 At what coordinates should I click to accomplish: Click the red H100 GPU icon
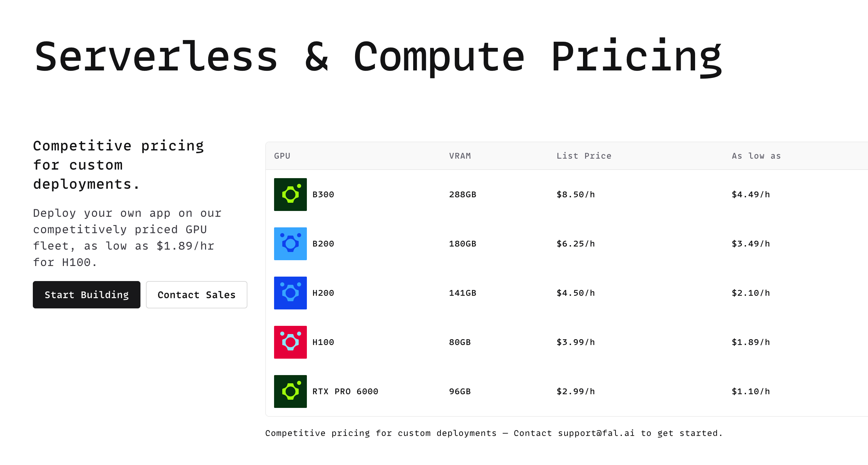pos(290,342)
